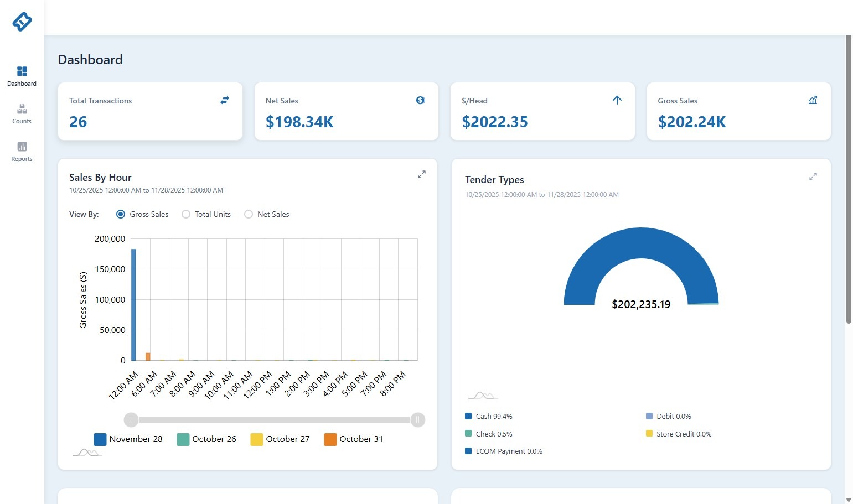Screen dimensions: 853x504
Task: Toggle the ECOM Payment 0.0% legend entry
Action: [x=504, y=451]
